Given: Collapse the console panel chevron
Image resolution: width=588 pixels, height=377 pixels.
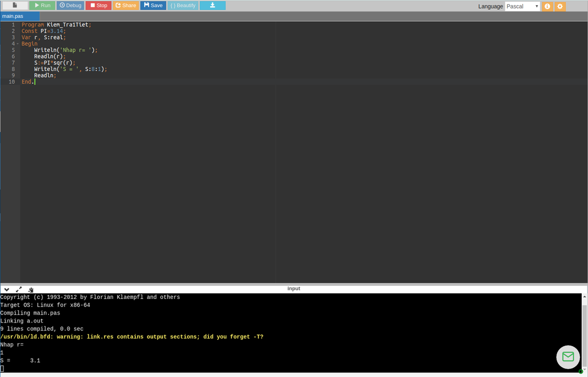Looking at the screenshot, I should click(7, 289).
